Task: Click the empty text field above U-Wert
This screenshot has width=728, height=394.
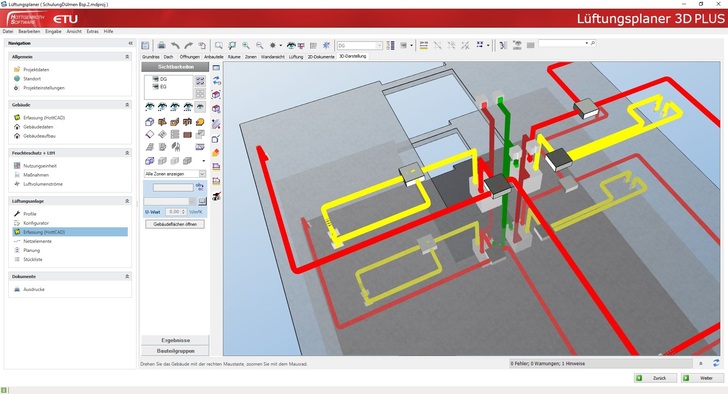Action: pyautogui.click(x=173, y=187)
